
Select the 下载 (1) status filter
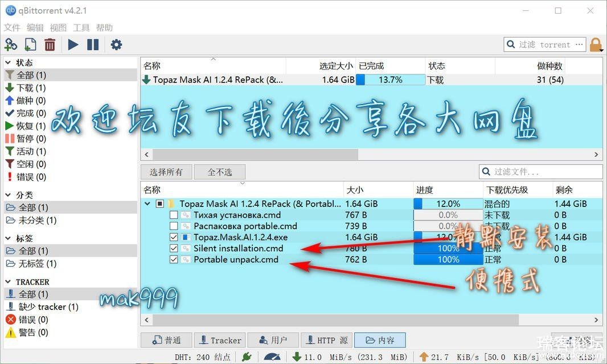[x=26, y=88]
